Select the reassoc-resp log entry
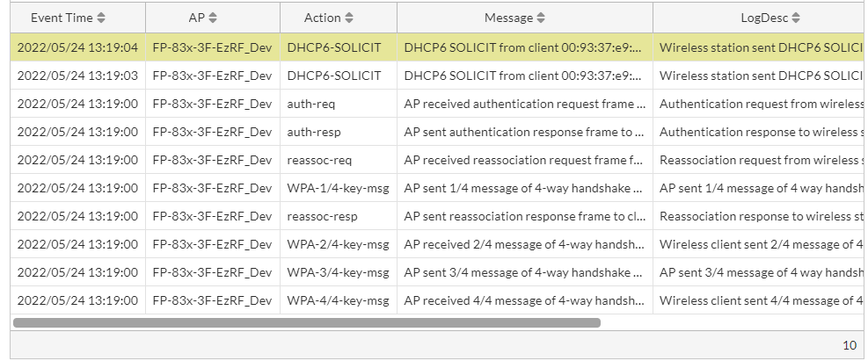This screenshot has height=361, width=868. 322,216
